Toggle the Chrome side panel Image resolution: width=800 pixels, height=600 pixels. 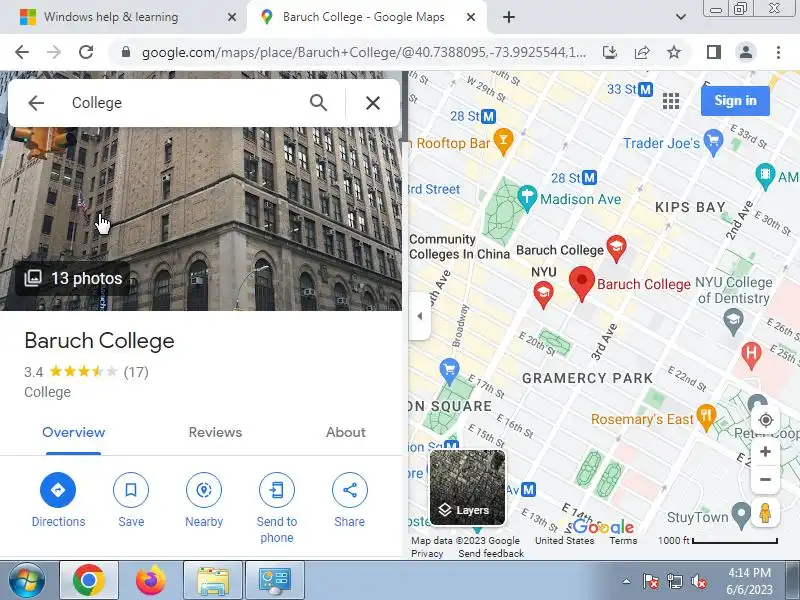pyautogui.click(x=714, y=52)
